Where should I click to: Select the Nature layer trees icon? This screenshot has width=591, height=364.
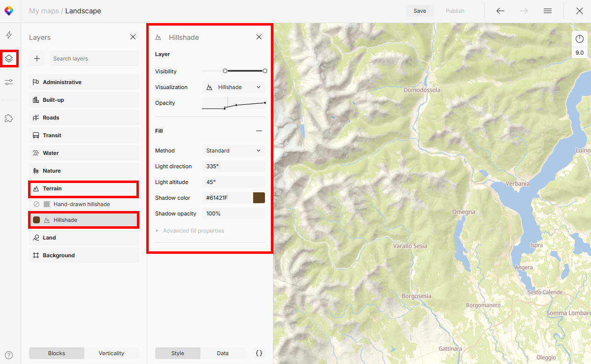[x=37, y=171]
